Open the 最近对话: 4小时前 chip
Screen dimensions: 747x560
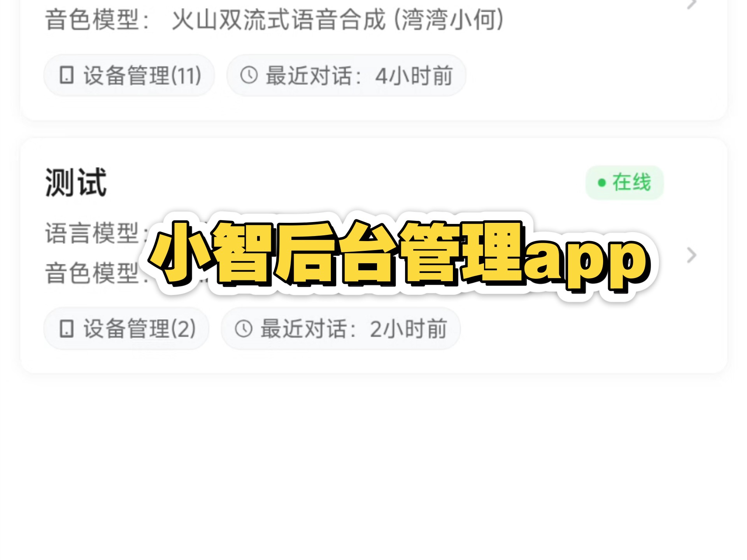(x=346, y=75)
